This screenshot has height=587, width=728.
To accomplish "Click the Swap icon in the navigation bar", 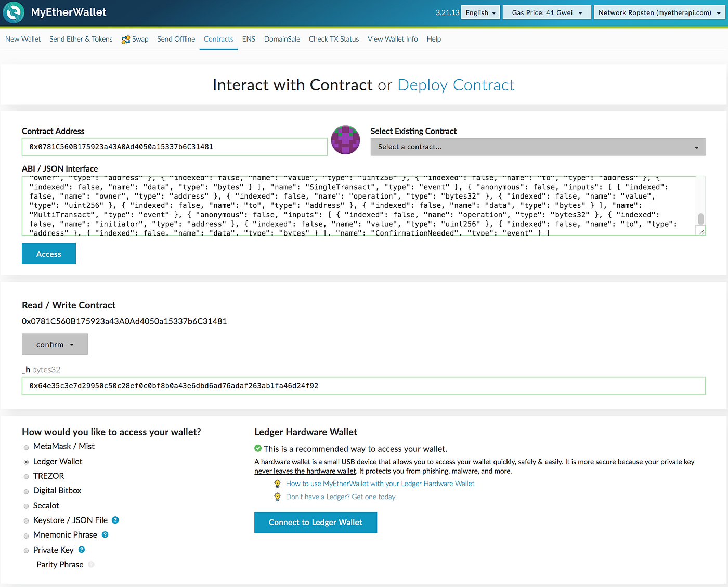I will pos(125,40).
